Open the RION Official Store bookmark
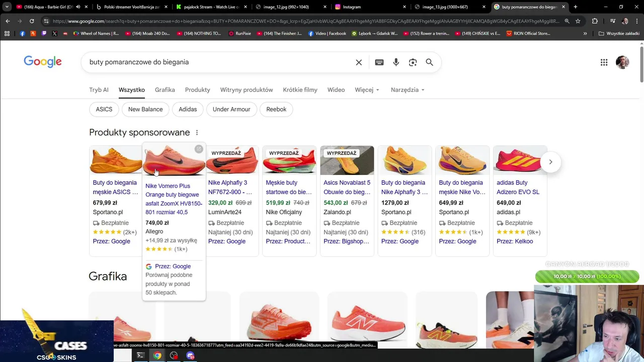The image size is (644, 362). 528,33
